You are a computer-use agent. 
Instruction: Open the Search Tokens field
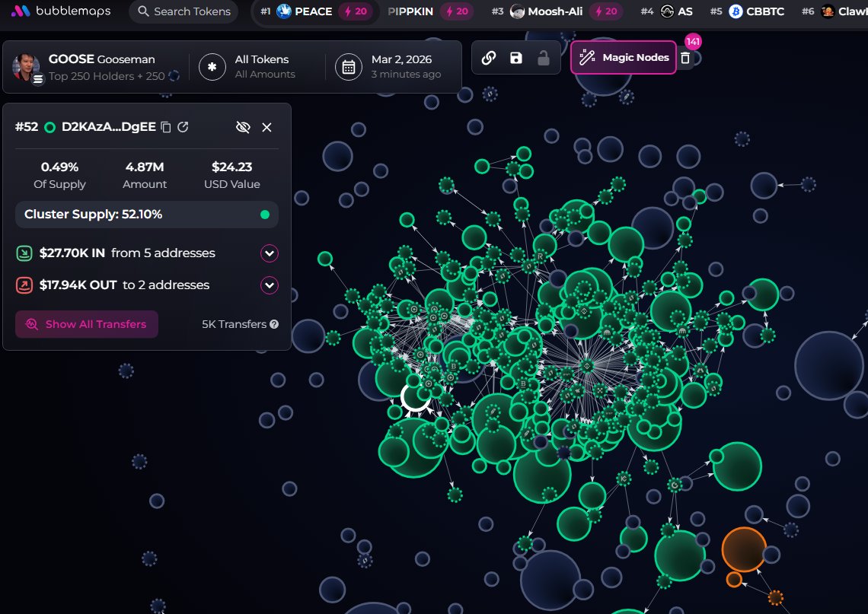pyautogui.click(x=183, y=11)
